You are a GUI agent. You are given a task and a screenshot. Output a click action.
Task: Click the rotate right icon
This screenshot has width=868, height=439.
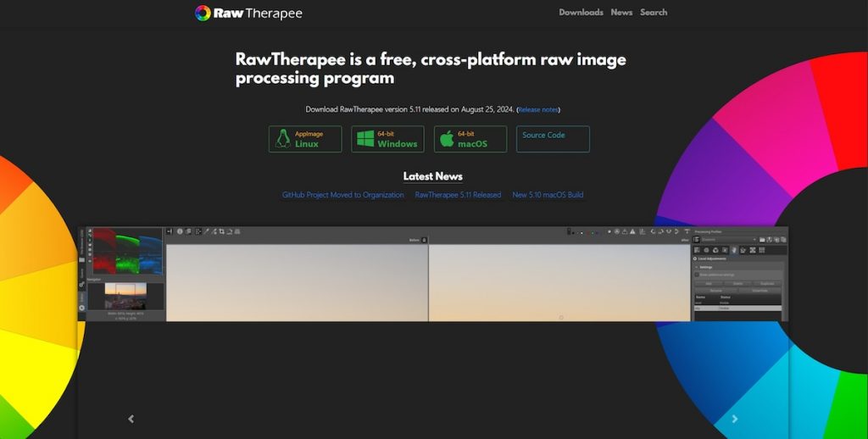[x=661, y=231]
